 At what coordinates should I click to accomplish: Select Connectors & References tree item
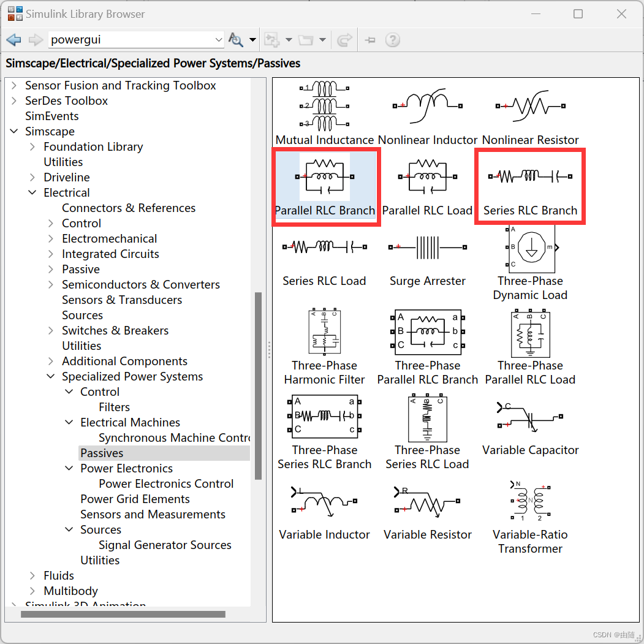pyautogui.click(x=129, y=208)
